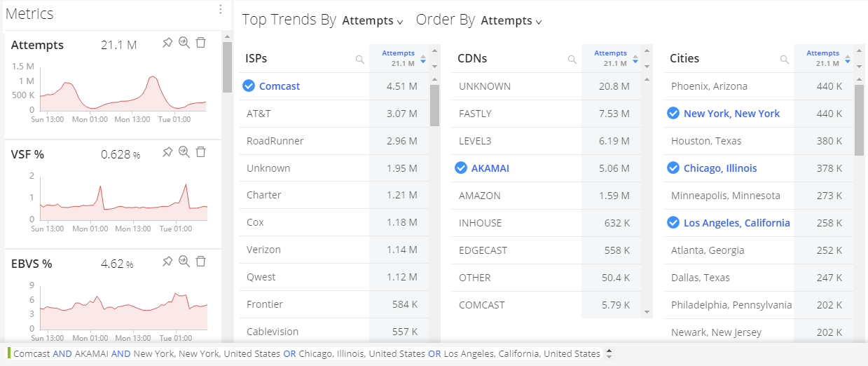Image resolution: width=868 pixels, height=366 pixels.
Task: Open the Top Trends By Attempts dropdown
Action: pyautogui.click(x=373, y=21)
